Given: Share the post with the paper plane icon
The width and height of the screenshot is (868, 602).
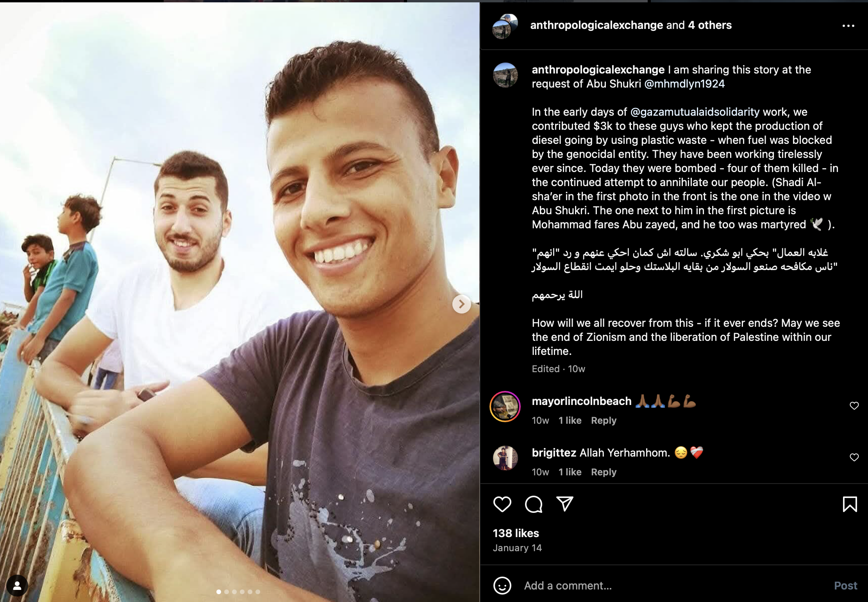Looking at the screenshot, I should [564, 504].
